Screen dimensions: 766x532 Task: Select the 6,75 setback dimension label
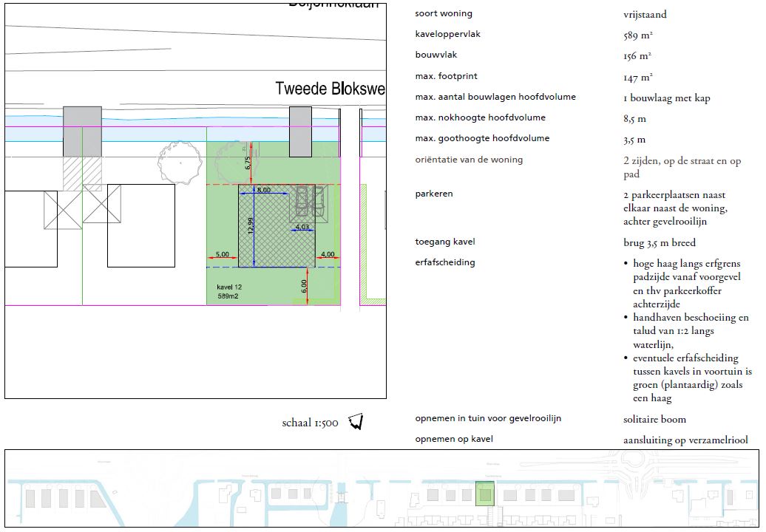tap(247, 163)
